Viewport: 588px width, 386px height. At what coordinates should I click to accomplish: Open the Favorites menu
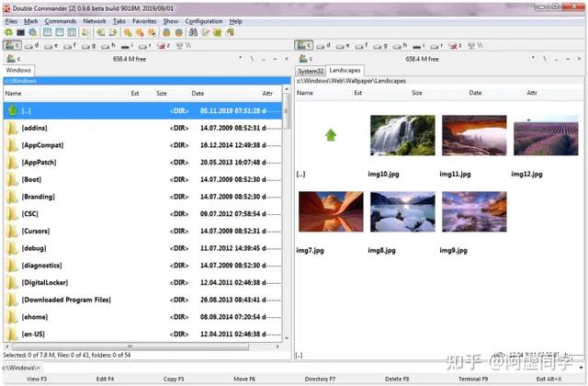(144, 21)
